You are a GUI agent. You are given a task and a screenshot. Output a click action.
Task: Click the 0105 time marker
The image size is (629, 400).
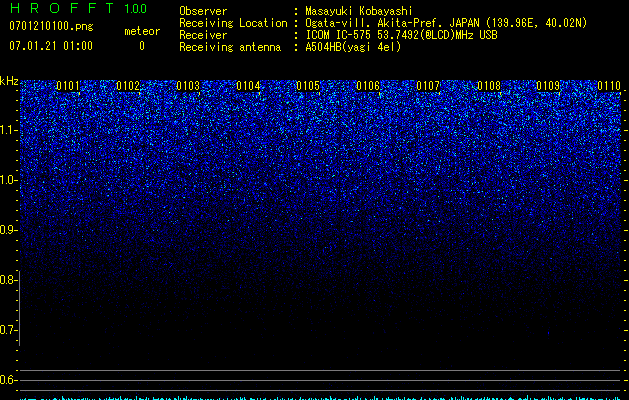pyautogui.click(x=308, y=86)
